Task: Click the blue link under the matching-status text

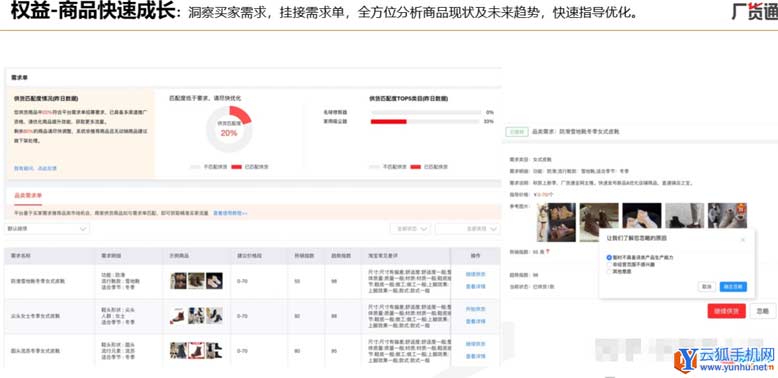Action: click(x=35, y=169)
